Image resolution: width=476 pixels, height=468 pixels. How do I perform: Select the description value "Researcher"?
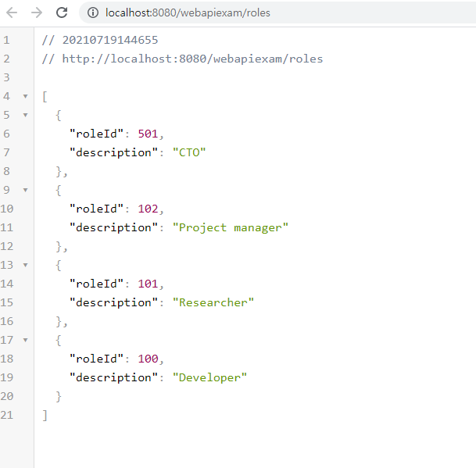coord(213,302)
